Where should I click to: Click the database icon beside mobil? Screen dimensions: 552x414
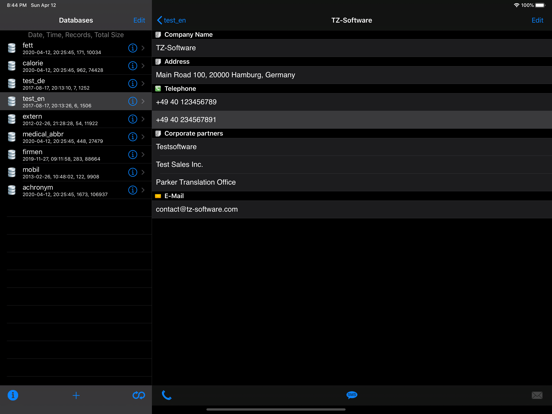tap(12, 172)
